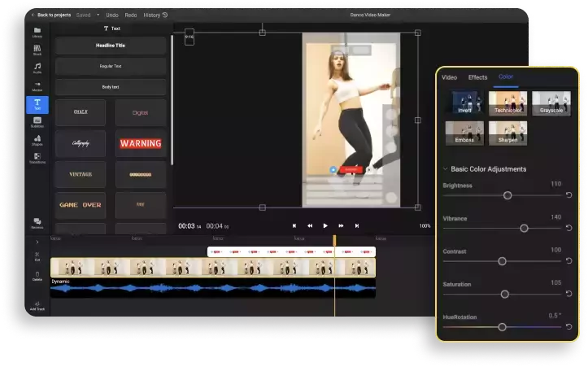Open the 9:16 aspect ratio selector

click(189, 37)
